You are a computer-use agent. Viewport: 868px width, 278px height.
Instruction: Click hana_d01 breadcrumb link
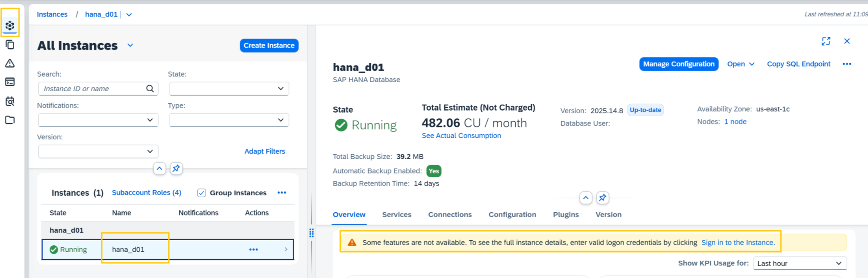click(x=101, y=15)
